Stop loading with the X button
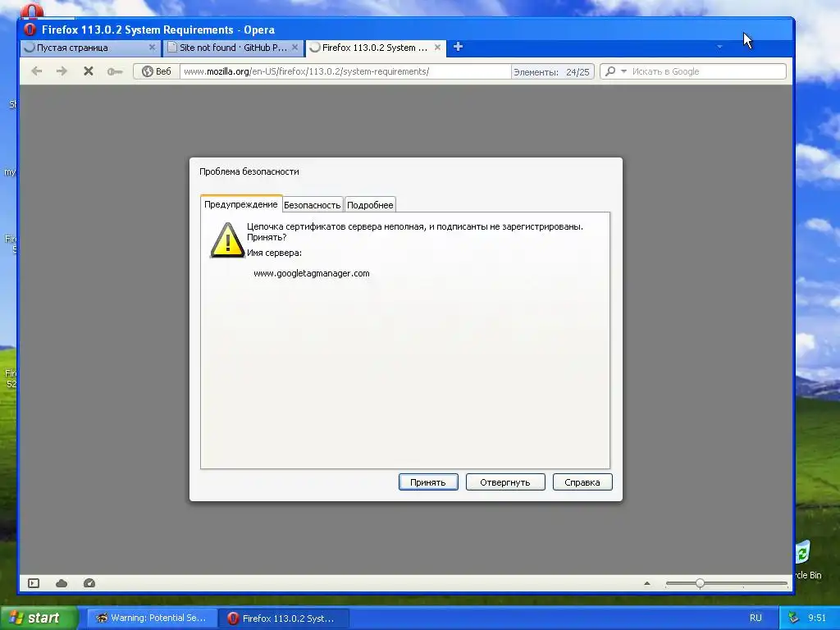The height and width of the screenshot is (630, 840). coord(89,71)
